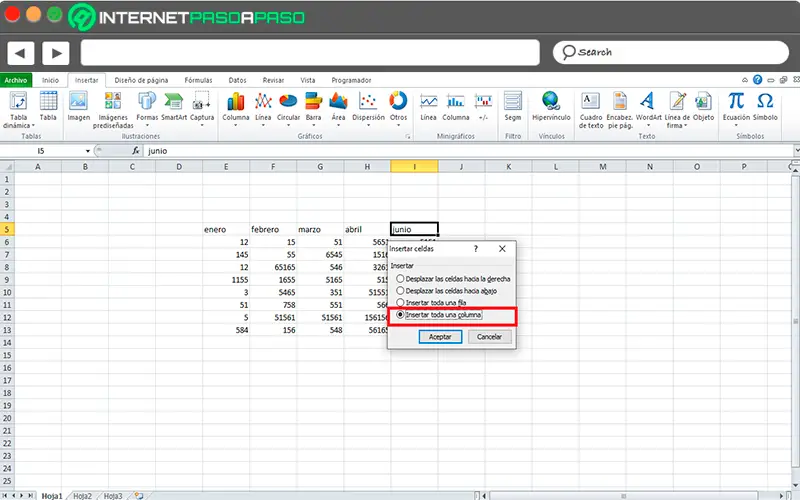Select Desplazar las celdas hacia la derecha
The image size is (800, 500).
pos(401,279)
